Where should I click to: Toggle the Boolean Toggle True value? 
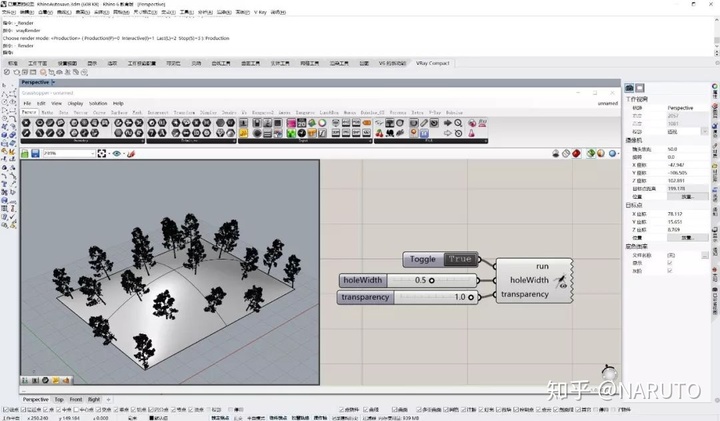460,259
